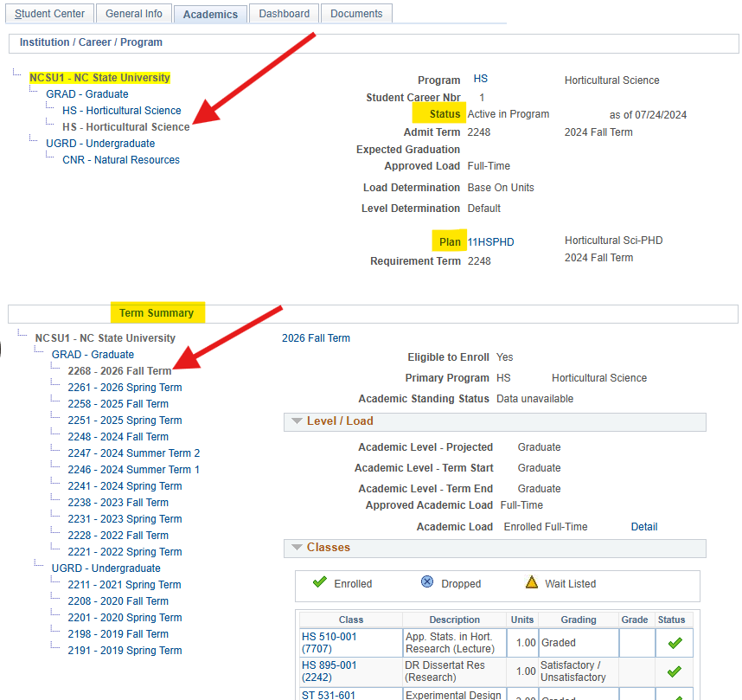This screenshot has width=742, height=700.
Task: Click the 'Horticultural Sci-PHD' plan description
Action: coord(613,241)
